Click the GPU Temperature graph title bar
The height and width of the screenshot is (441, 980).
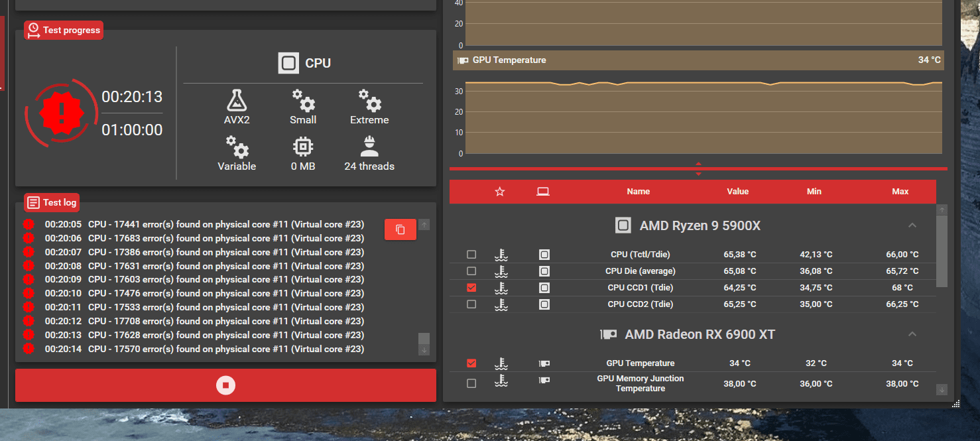[698, 60]
